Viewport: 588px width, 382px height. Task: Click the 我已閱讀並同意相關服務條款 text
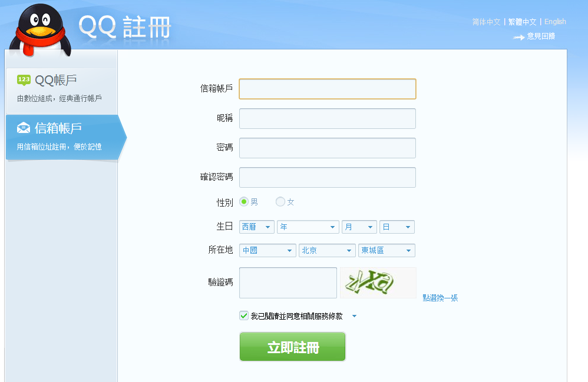296,316
